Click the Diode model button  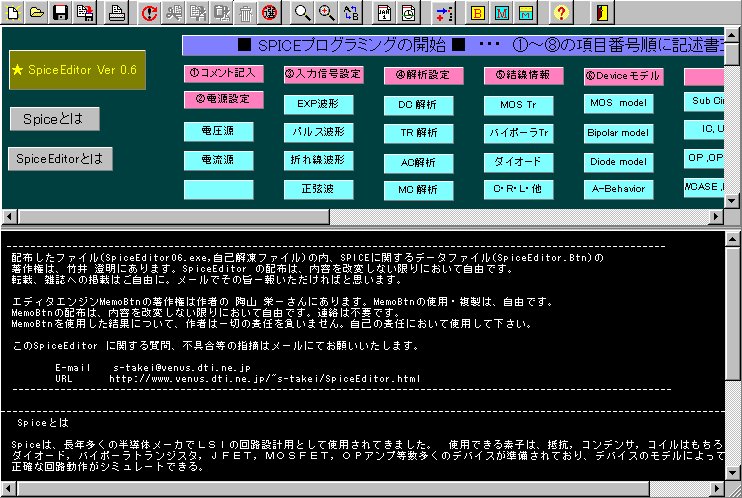(x=618, y=162)
